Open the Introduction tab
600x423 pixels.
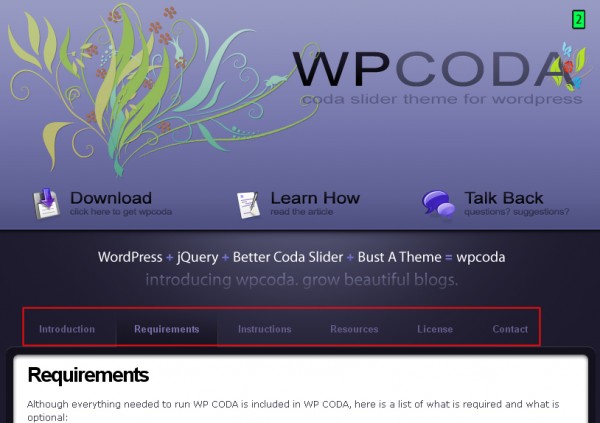click(67, 329)
